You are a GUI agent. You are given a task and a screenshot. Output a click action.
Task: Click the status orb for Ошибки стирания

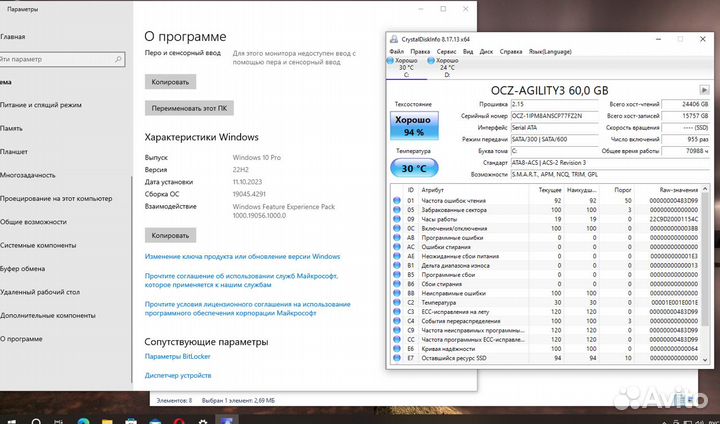pos(397,247)
